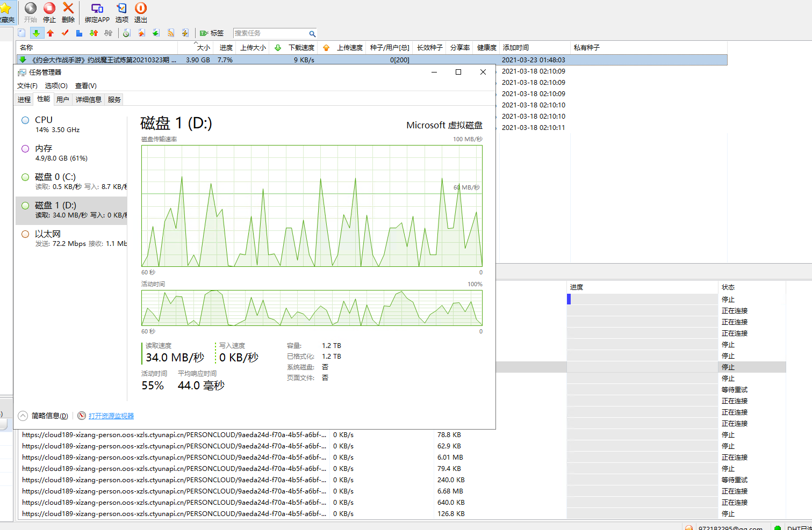Toggle the red checkmark completed filter

pyautogui.click(x=65, y=33)
